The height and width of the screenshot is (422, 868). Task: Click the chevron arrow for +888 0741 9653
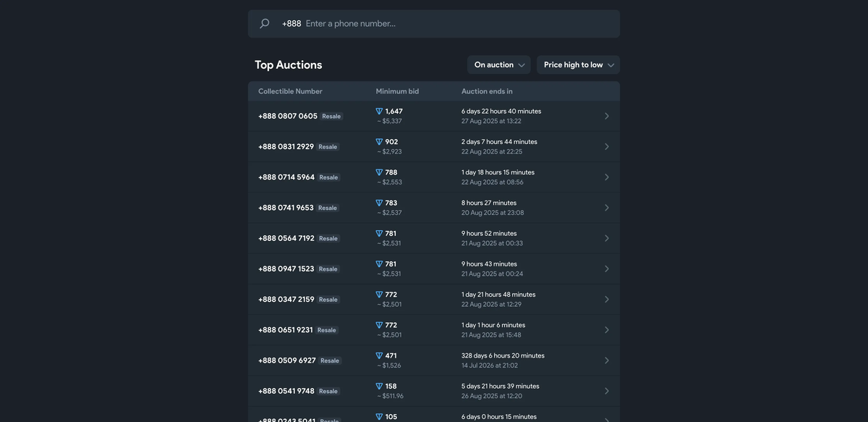click(x=607, y=208)
